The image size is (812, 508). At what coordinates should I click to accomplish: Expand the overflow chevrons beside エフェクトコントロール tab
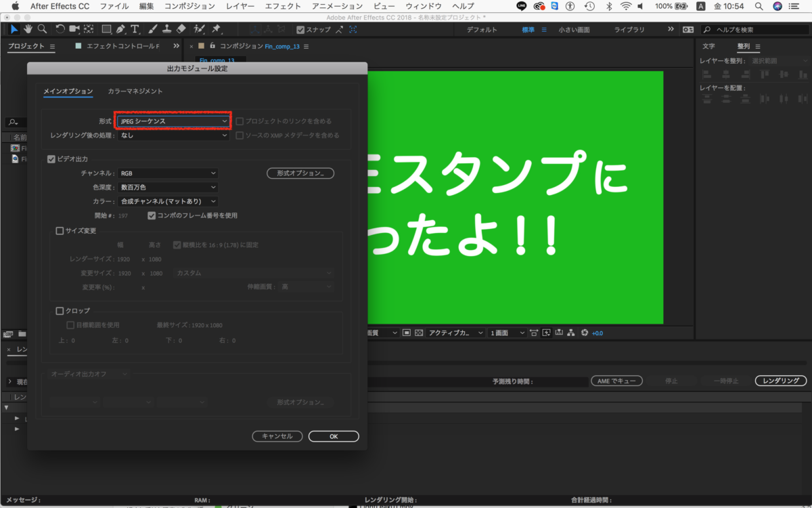click(x=177, y=46)
